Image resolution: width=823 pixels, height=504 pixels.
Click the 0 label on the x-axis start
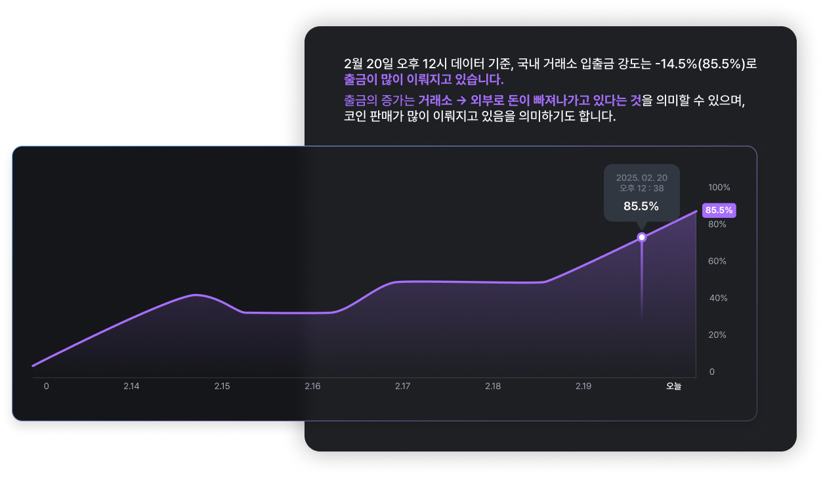click(46, 387)
